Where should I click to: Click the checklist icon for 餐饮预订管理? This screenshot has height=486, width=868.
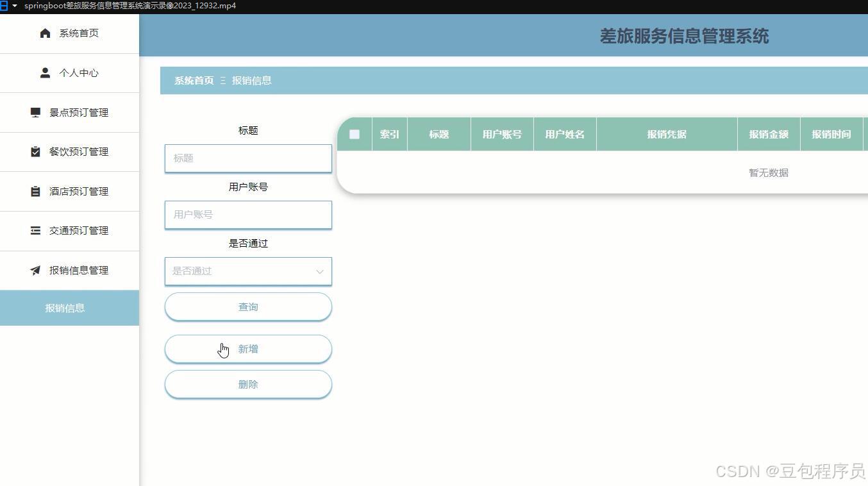35,152
